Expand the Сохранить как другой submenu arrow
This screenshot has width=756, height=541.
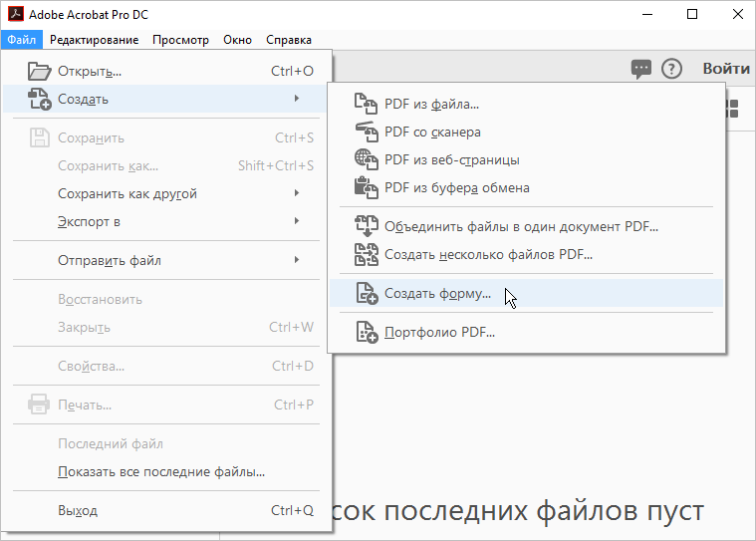(297, 193)
